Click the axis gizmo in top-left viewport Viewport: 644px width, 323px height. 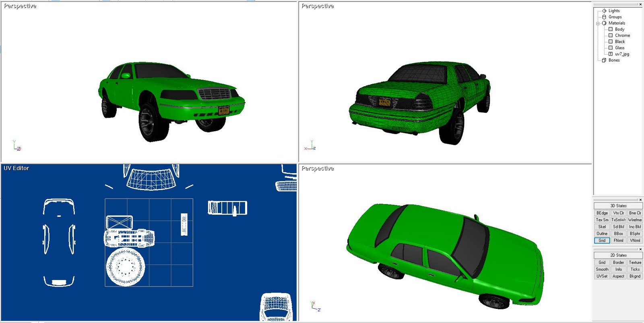(x=17, y=146)
